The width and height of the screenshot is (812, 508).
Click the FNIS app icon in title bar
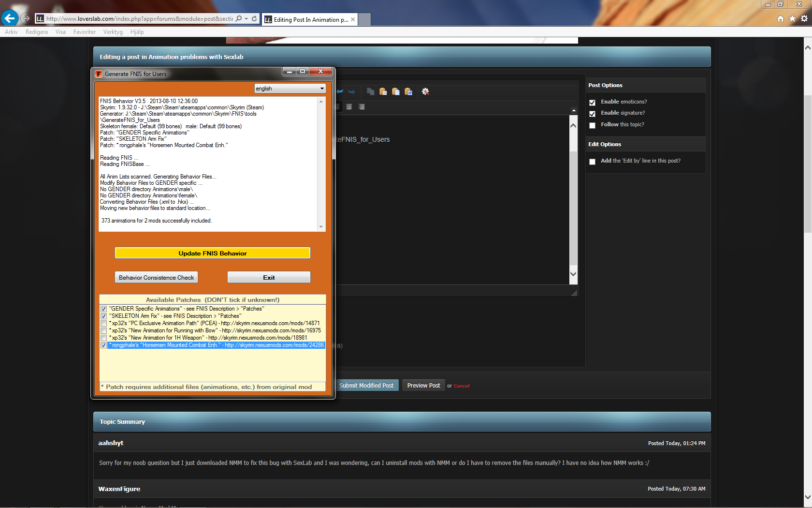tap(99, 74)
